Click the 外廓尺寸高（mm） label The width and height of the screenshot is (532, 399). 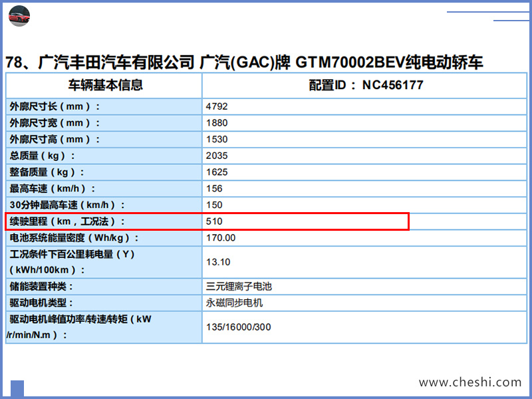point(55,139)
